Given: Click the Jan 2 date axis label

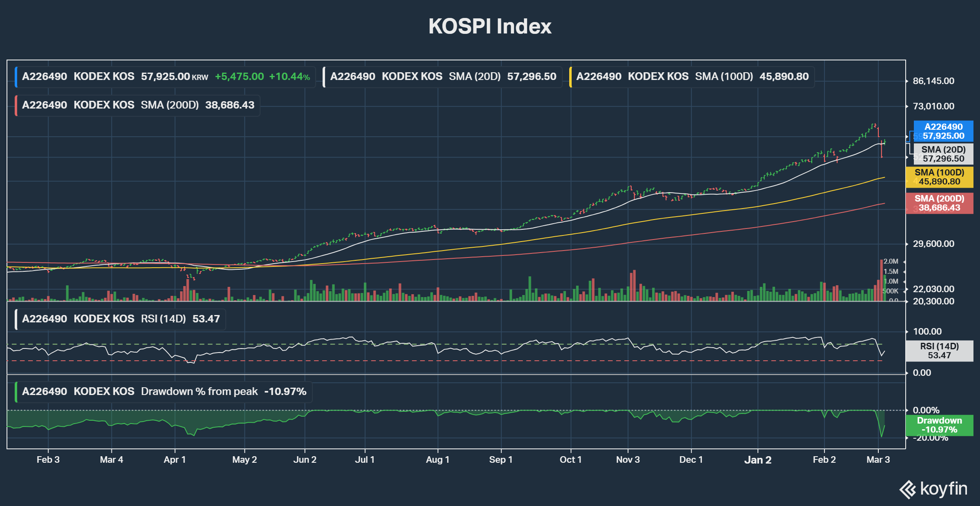Looking at the screenshot, I should click(x=757, y=460).
